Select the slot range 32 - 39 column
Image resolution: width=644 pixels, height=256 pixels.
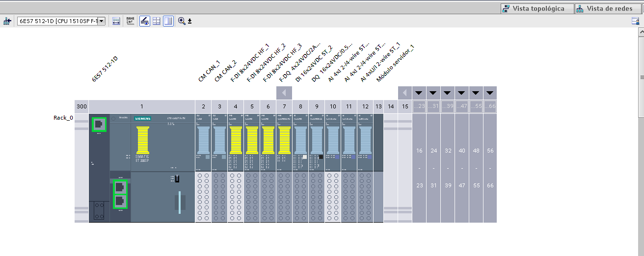coord(448,168)
